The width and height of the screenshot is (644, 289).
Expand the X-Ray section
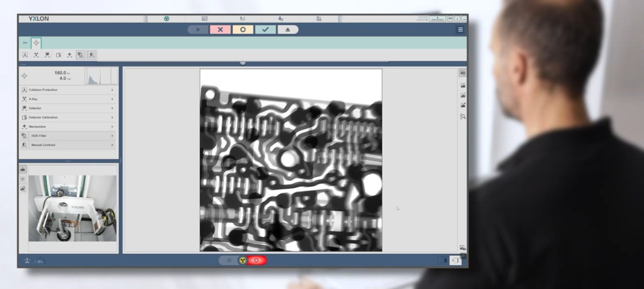68,99
